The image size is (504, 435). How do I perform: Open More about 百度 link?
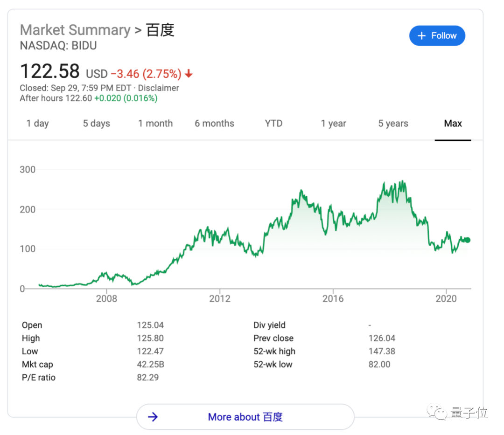[x=245, y=417]
